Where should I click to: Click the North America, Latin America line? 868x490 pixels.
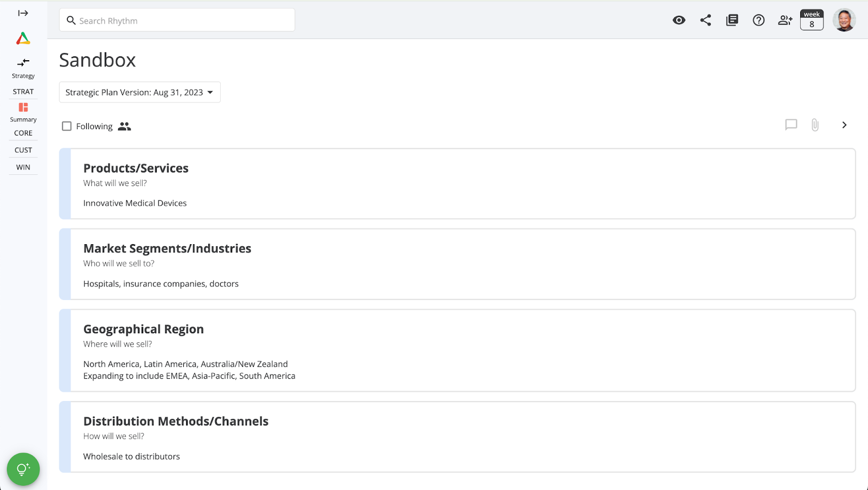click(186, 364)
